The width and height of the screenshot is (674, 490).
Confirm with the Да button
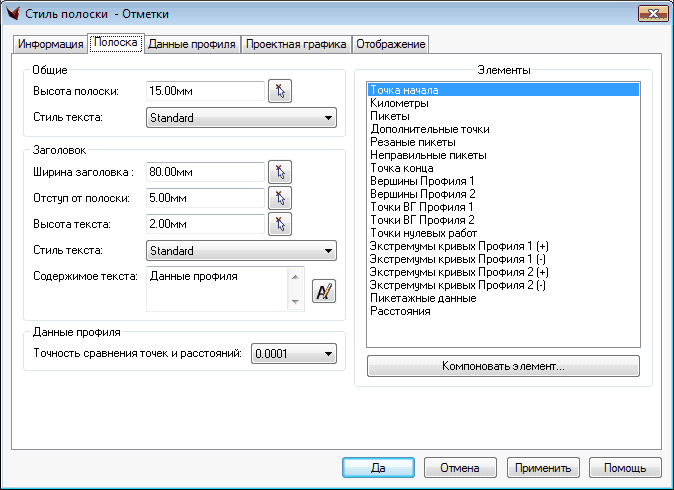pos(378,467)
